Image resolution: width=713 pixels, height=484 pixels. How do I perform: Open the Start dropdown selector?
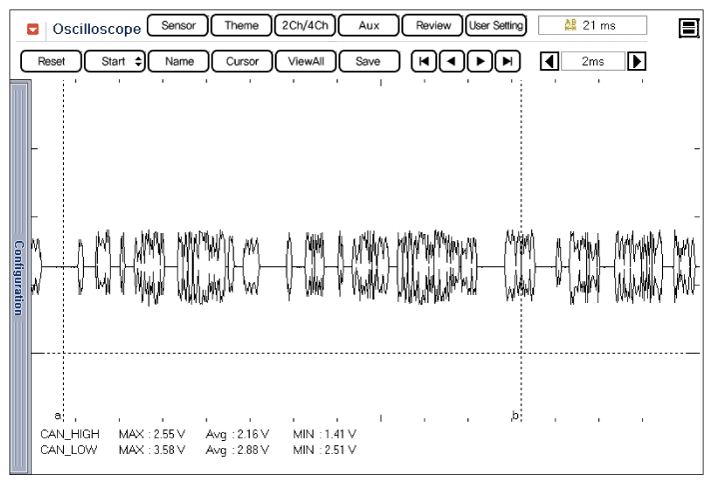115,61
